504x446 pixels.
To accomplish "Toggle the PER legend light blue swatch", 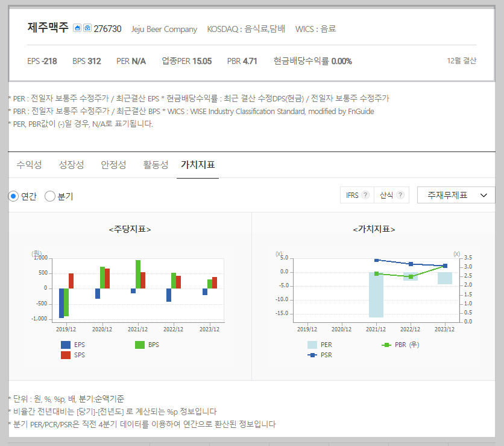I will click(312, 345).
